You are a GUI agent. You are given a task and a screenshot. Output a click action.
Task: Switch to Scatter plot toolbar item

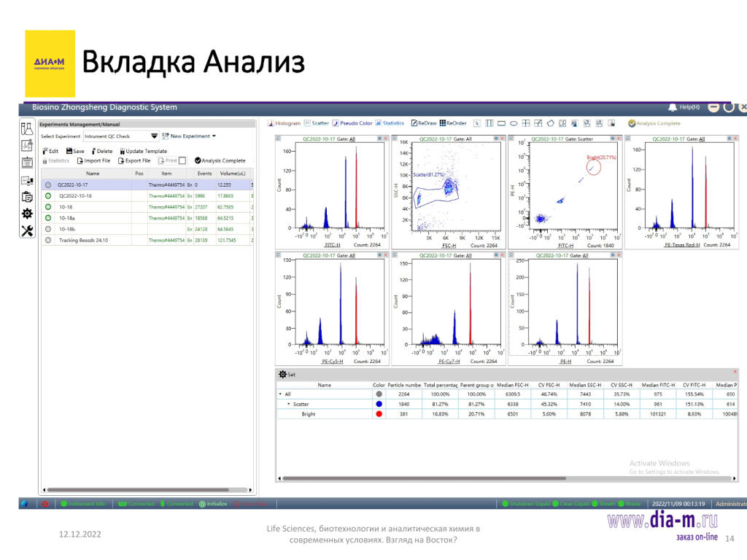tap(316, 123)
